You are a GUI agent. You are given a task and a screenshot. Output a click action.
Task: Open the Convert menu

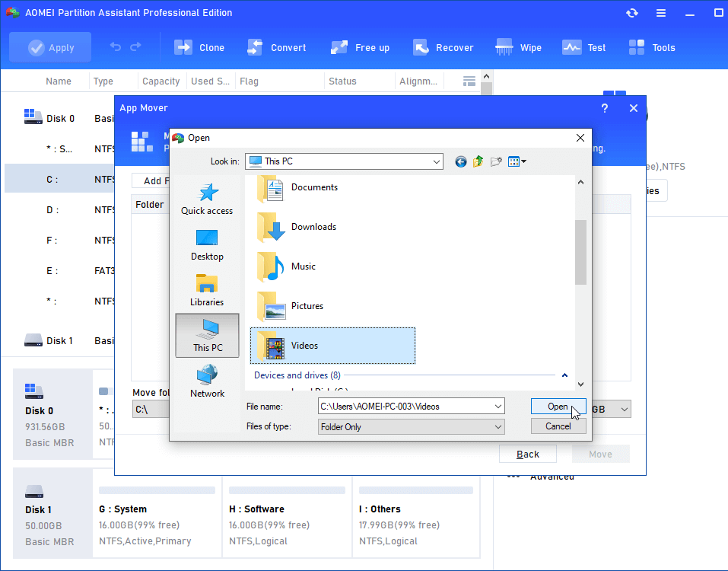(276, 47)
